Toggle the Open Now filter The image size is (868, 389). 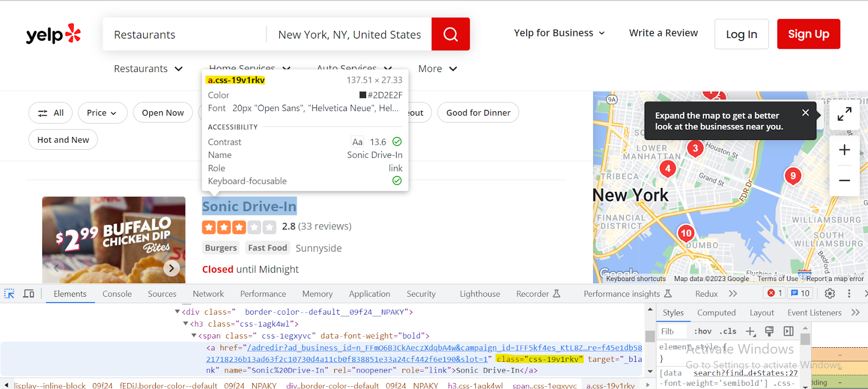click(163, 113)
